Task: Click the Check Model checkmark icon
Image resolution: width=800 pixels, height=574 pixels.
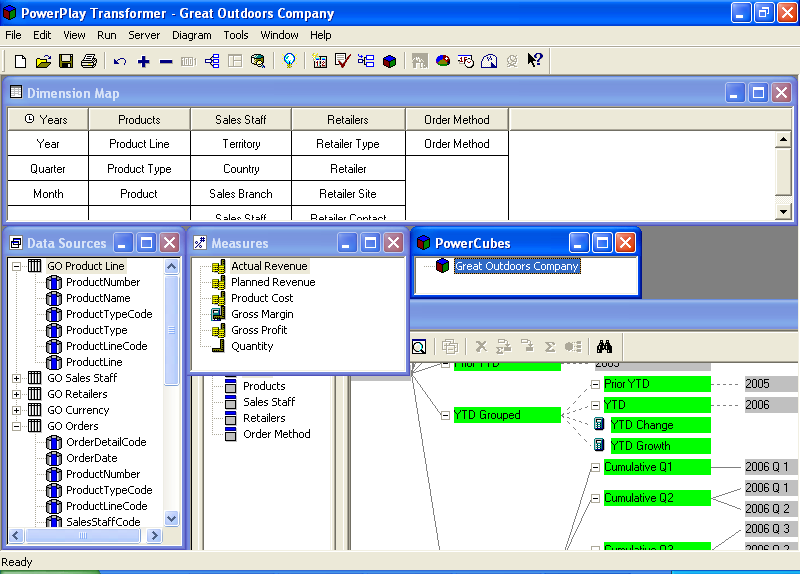Action: coord(342,61)
